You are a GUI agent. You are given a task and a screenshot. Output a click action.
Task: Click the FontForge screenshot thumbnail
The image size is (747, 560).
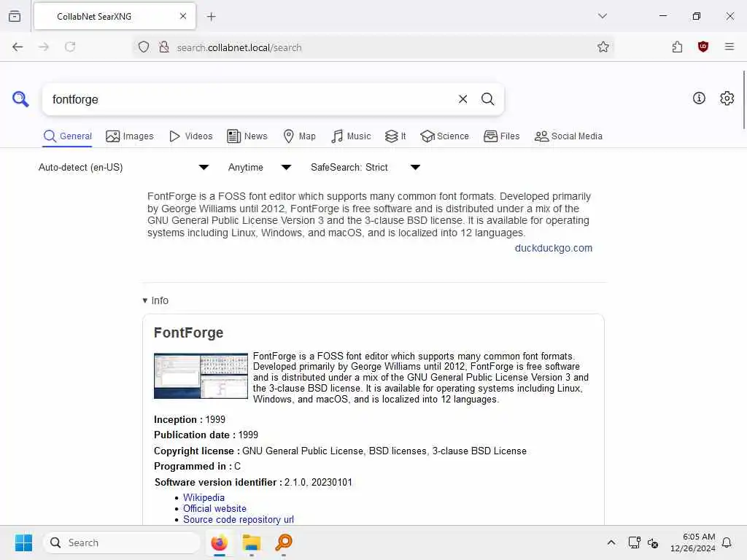click(x=201, y=376)
